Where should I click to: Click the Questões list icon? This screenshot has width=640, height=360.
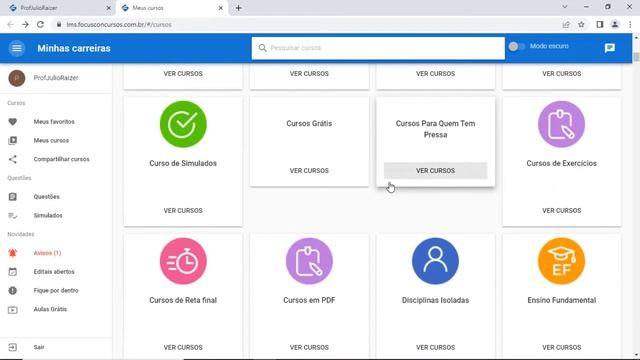coord(13,197)
